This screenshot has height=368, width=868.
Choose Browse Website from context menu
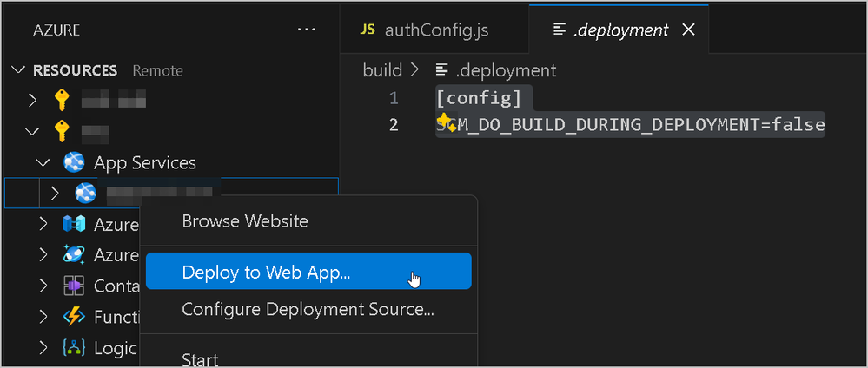coord(308,222)
